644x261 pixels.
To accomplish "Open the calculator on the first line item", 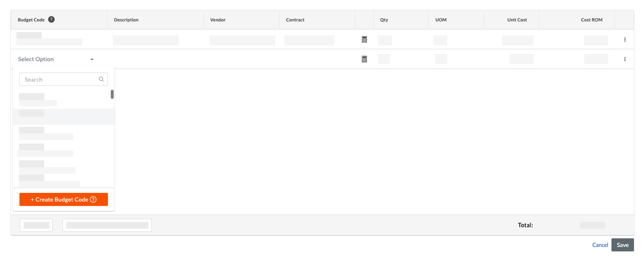I will coord(364,39).
